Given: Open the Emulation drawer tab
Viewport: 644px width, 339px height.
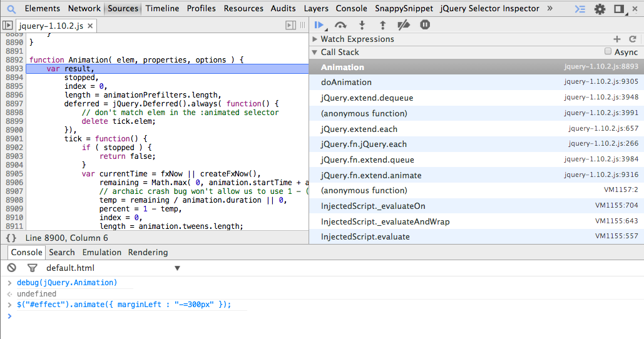Looking at the screenshot, I should 101,252.
